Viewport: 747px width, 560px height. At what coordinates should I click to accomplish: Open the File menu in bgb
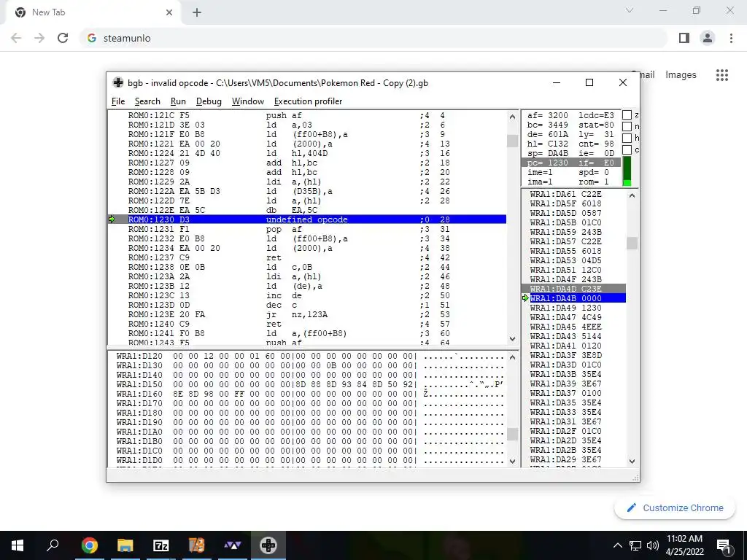(x=117, y=101)
